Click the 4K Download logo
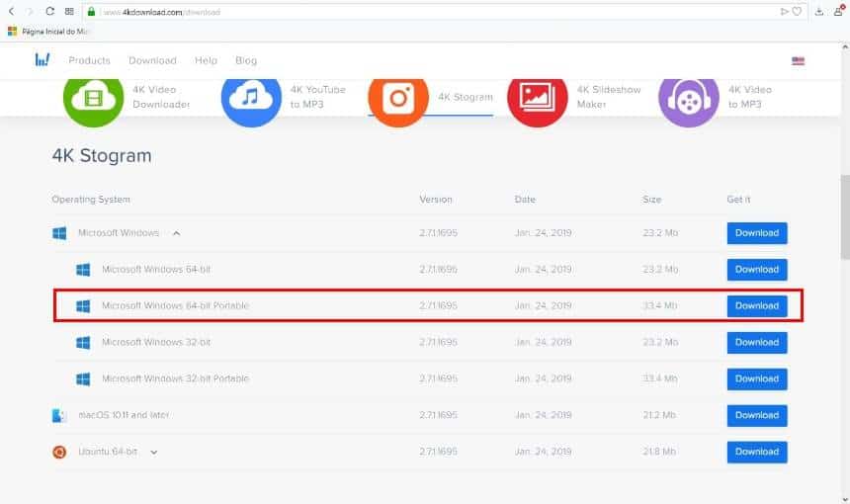Screen dimensions: 850x504 pos(42,59)
